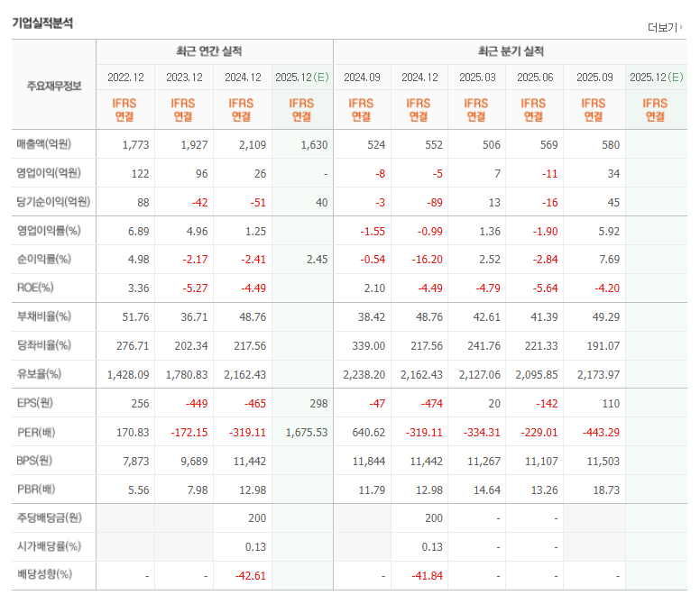Click the 최근 분기 실적 header
700x595 pixels.
pyautogui.click(x=511, y=51)
